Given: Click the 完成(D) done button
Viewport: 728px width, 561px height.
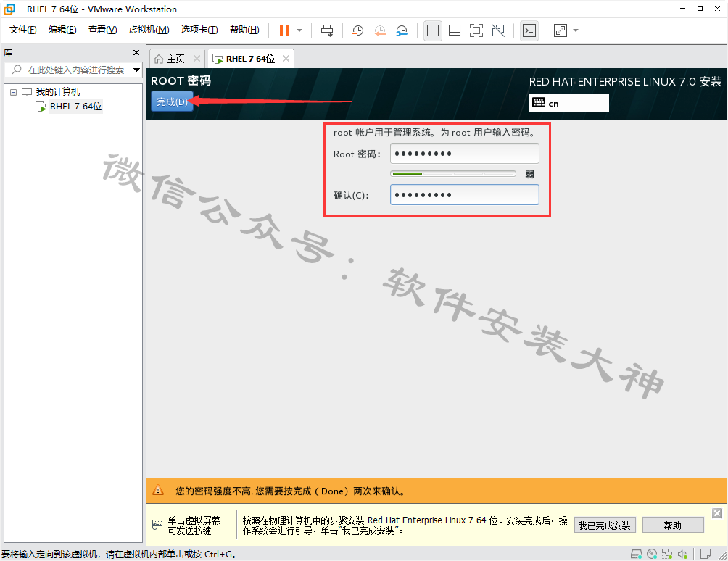Looking at the screenshot, I should 172,101.
